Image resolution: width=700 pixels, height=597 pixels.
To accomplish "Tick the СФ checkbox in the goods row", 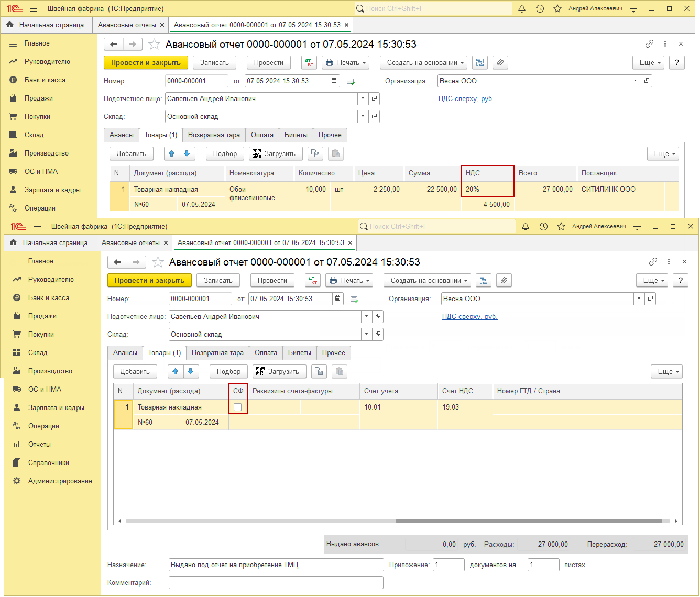I will (x=237, y=407).
